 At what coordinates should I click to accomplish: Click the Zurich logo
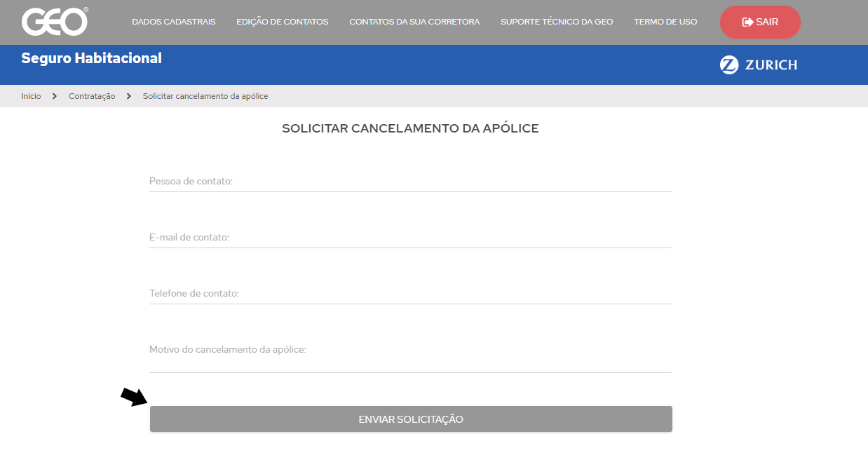point(759,65)
